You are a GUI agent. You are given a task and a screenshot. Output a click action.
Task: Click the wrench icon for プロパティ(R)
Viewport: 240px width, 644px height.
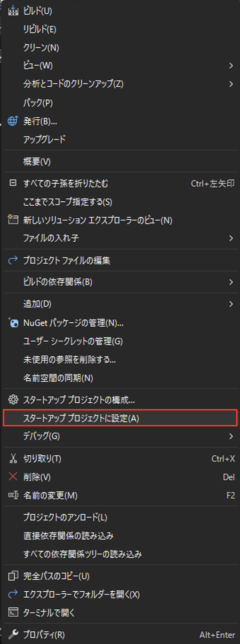(x=13, y=634)
